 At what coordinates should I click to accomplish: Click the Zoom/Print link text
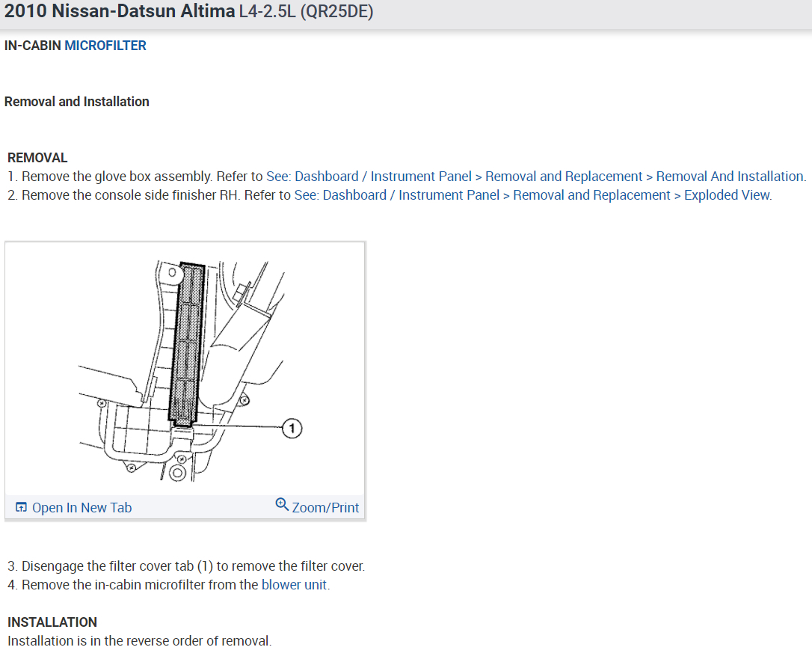325,508
